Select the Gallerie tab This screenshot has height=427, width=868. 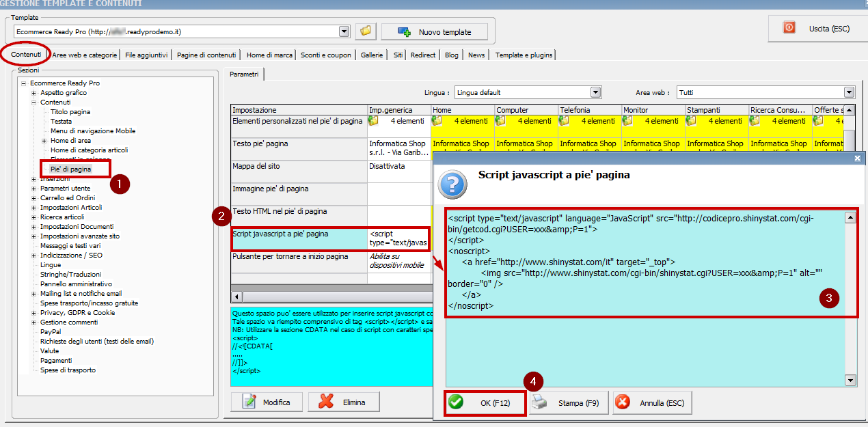click(x=372, y=55)
